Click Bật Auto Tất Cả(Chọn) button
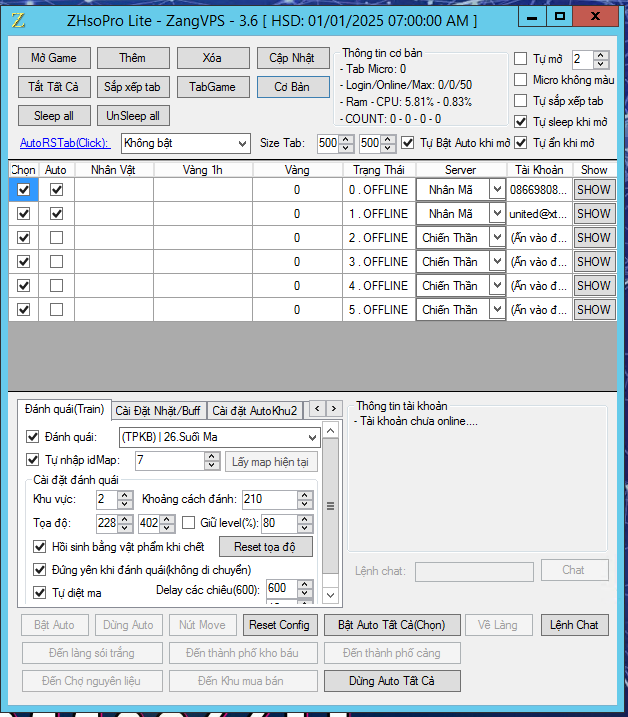This screenshot has height=717, width=628. (x=391, y=625)
